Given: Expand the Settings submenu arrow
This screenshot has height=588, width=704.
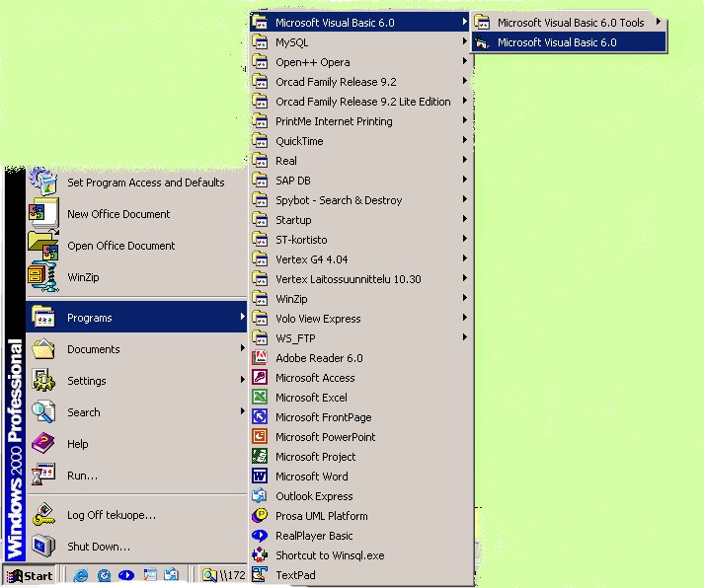Looking at the screenshot, I should 242,380.
